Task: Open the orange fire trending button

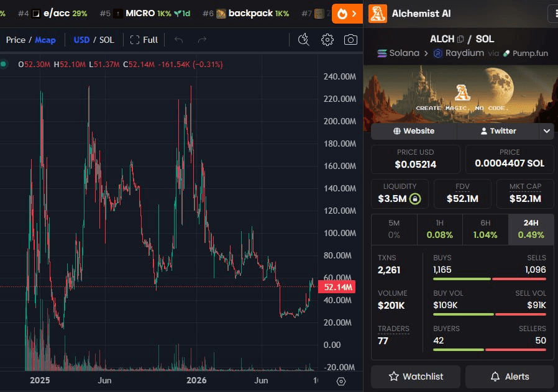Action: [x=347, y=14]
